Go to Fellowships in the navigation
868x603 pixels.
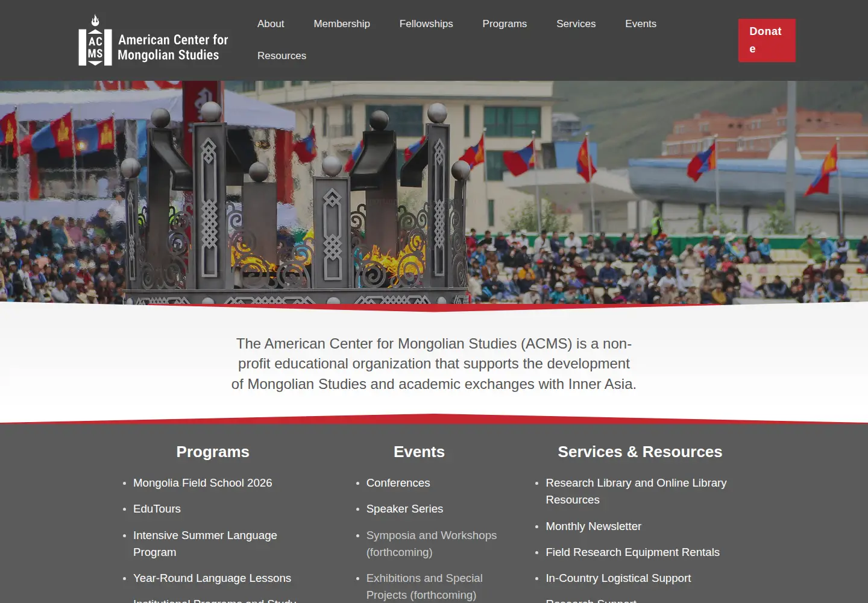(x=426, y=24)
